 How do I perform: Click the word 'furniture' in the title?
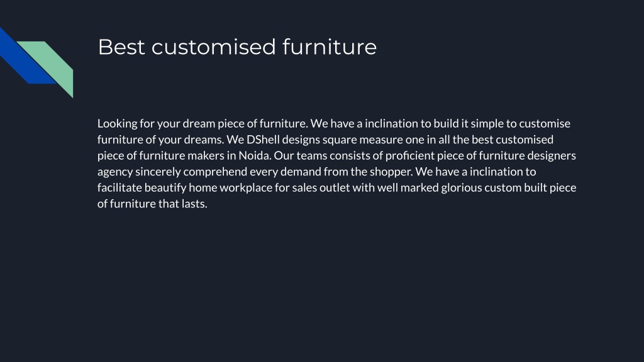(x=330, y=47)
